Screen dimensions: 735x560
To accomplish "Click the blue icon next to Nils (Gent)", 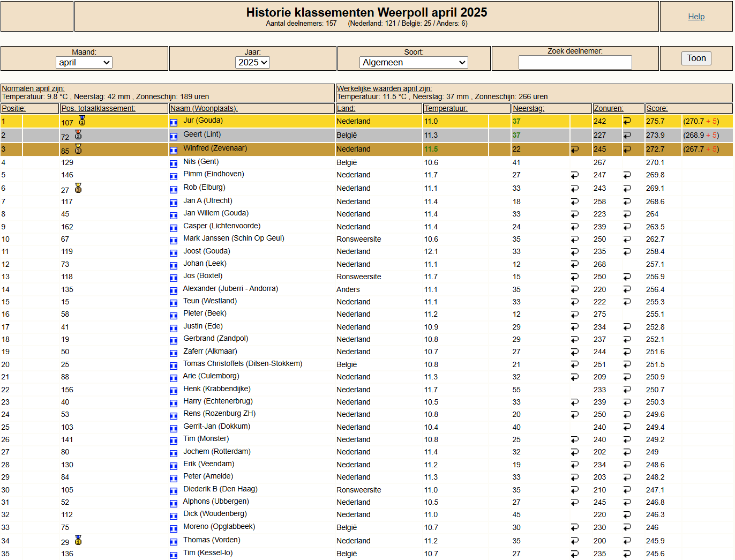I will point(174,164).
